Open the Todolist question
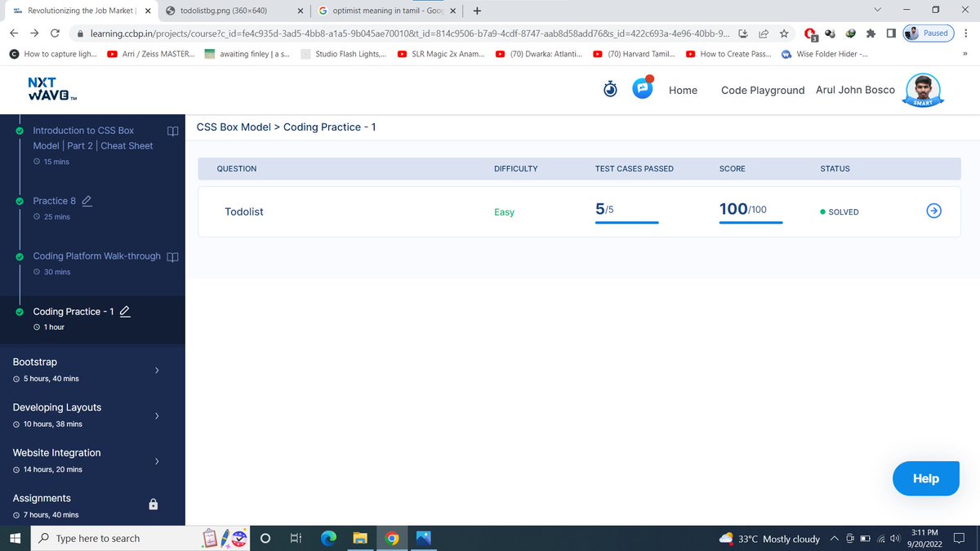 [x=243, y=211]
